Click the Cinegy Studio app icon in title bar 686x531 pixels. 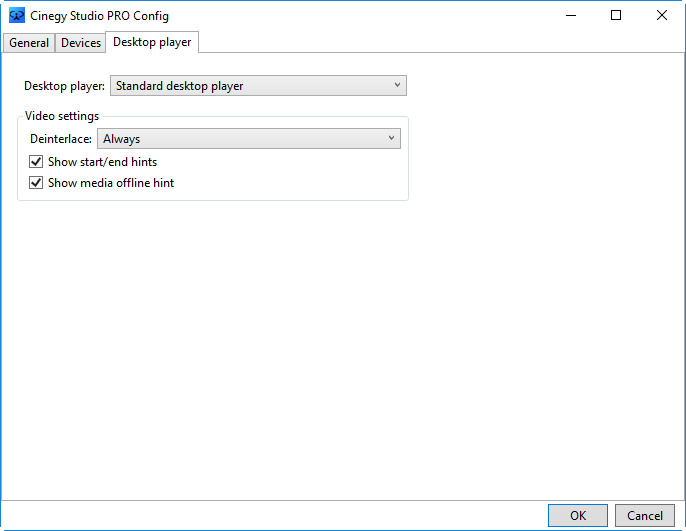click(x=17, y=16)
